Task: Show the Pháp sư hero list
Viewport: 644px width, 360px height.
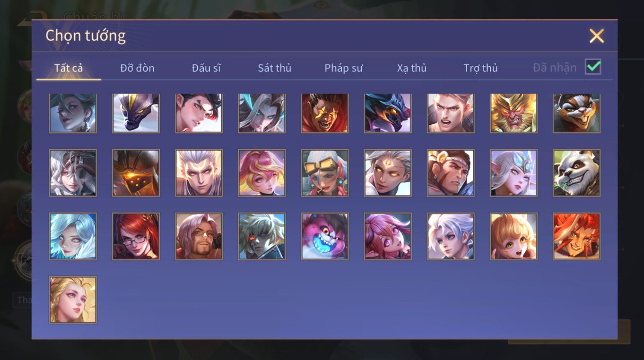Action: (x=343, y=67)
